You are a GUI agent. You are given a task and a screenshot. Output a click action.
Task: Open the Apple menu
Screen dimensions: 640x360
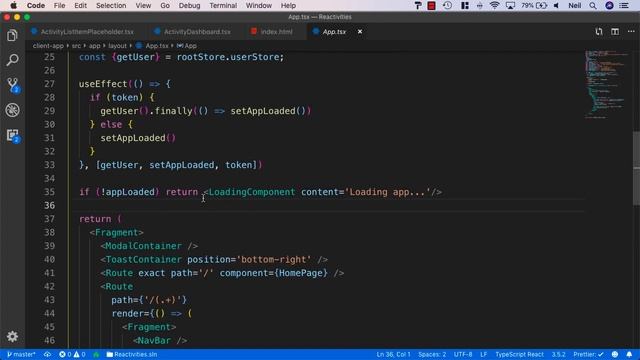pyautogui.click(x=13, y=6)
